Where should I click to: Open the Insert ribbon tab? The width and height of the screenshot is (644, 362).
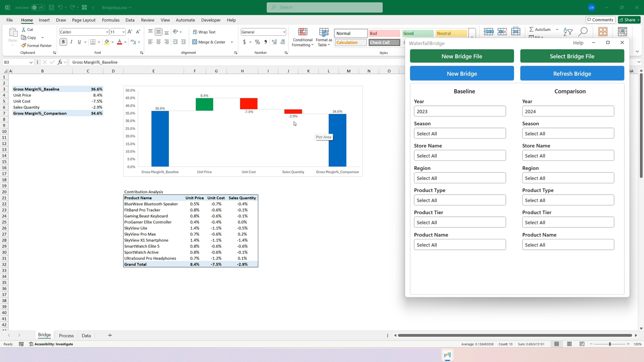click(44, 20)
